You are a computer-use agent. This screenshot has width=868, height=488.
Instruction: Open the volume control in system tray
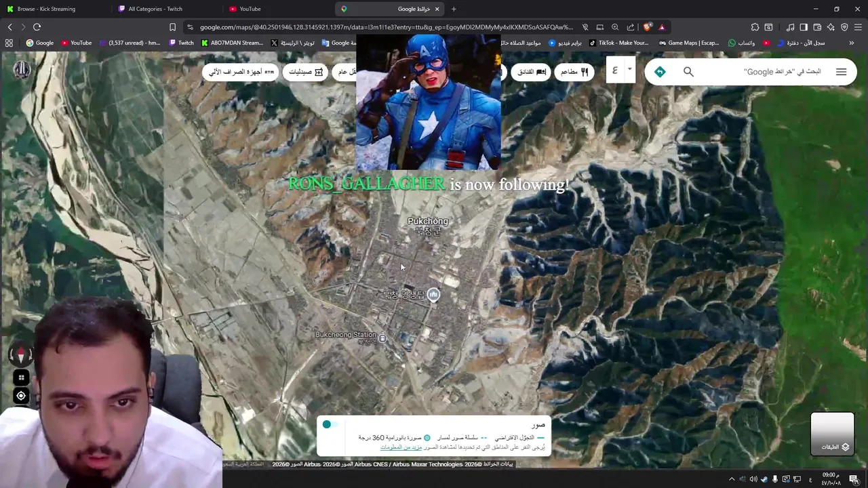(x=753, y=479)
